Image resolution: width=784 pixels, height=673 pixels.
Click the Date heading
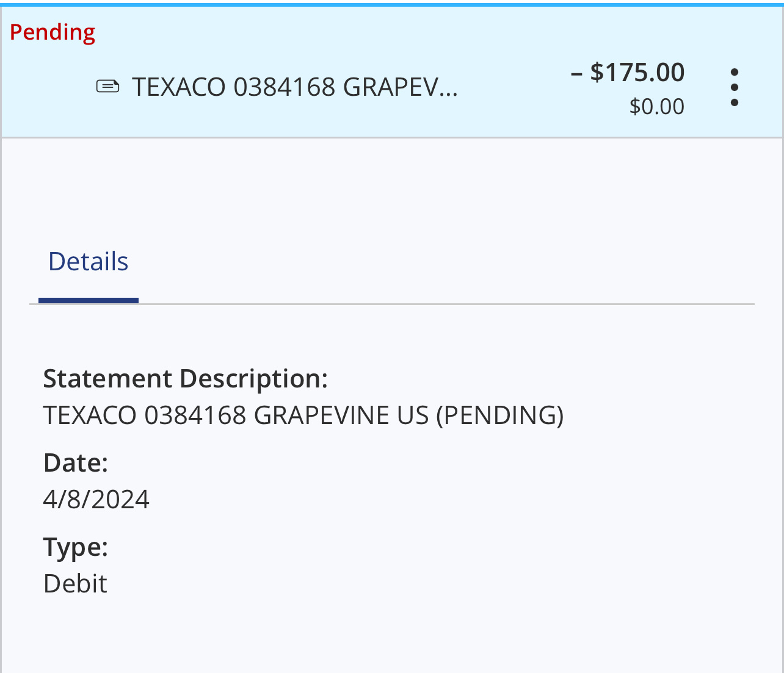coord(76,463)
